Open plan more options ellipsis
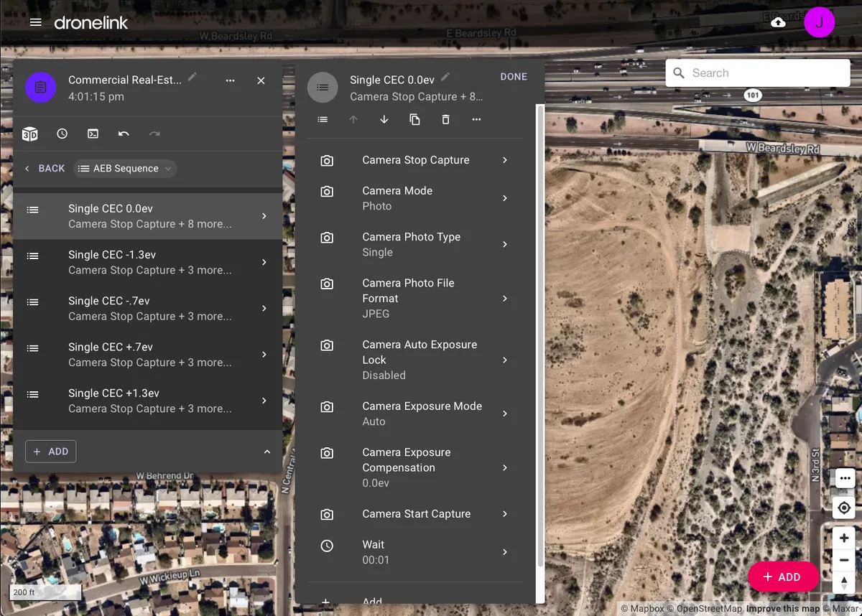This screenshot has height=616, width=862. [x=230, y=80]
